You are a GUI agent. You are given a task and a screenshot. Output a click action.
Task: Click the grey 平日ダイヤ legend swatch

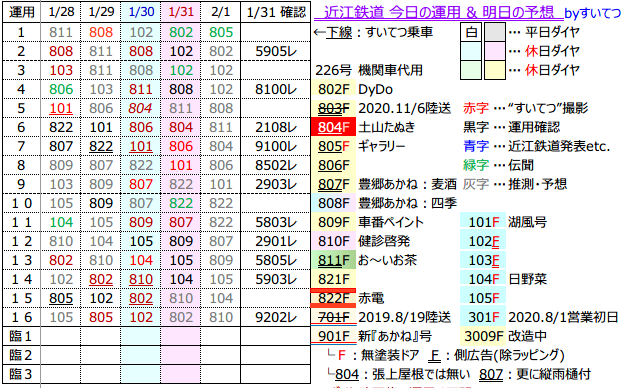(495, 32)
